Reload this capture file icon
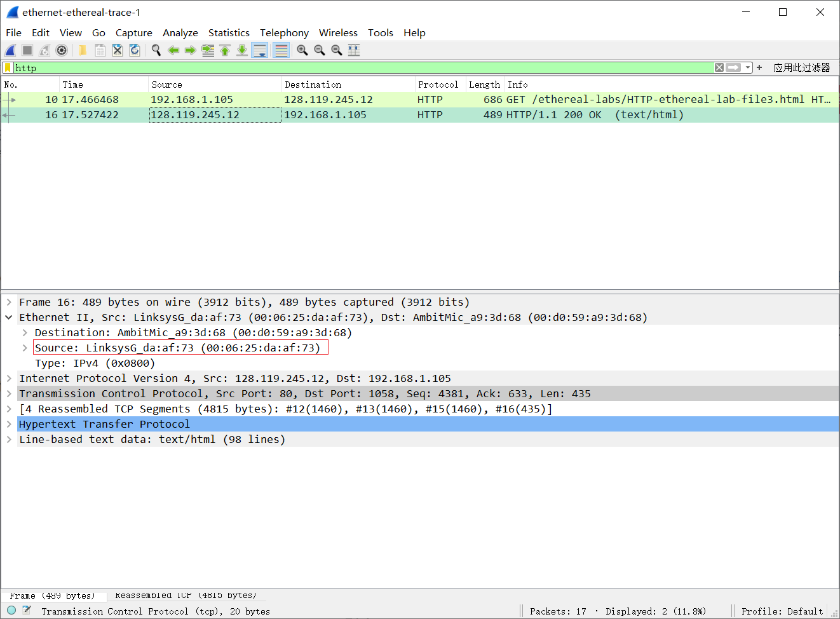 tap(135, 50)
